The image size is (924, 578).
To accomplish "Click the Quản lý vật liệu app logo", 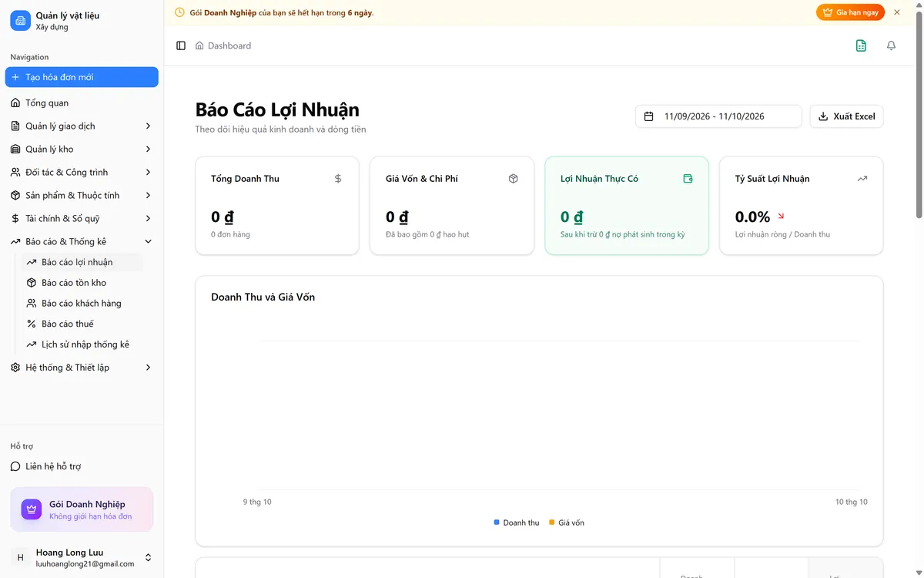I will (20, 21).
